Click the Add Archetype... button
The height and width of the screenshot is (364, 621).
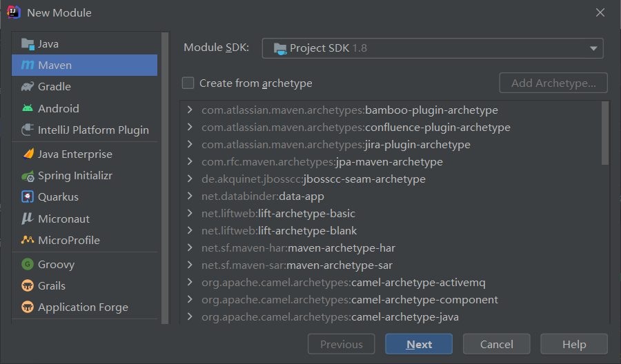(553, 83)
